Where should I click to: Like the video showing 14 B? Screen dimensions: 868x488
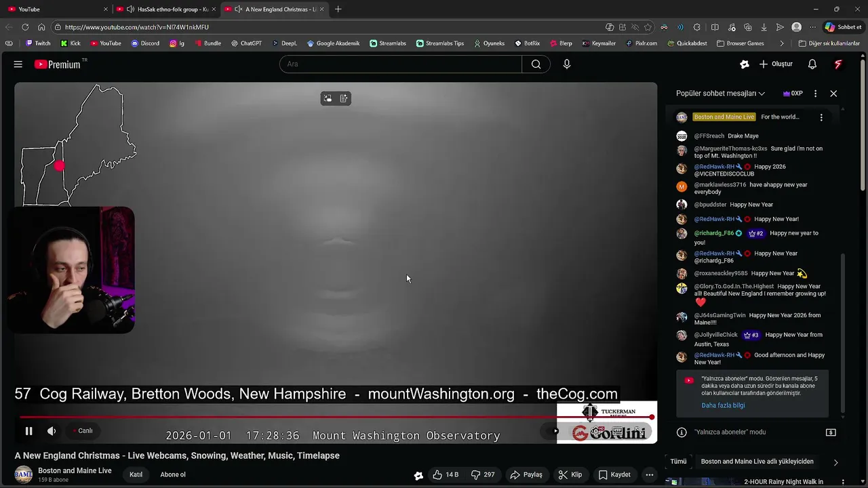pos(446,474)
